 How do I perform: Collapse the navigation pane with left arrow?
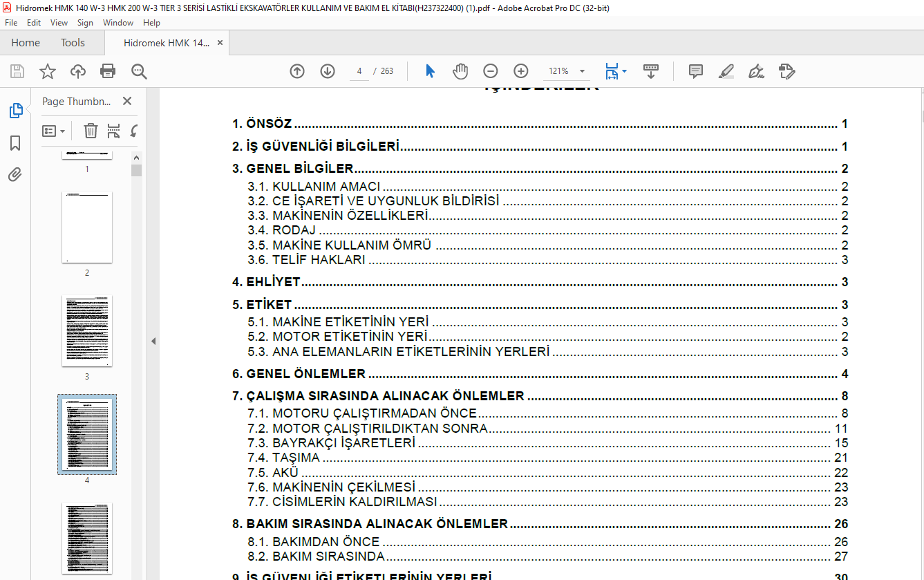pyautogui.click(x=153, y=341)
